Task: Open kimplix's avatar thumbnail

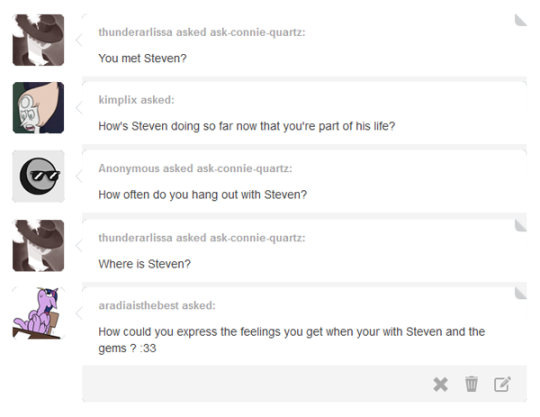Action: (x=38, y=107)
